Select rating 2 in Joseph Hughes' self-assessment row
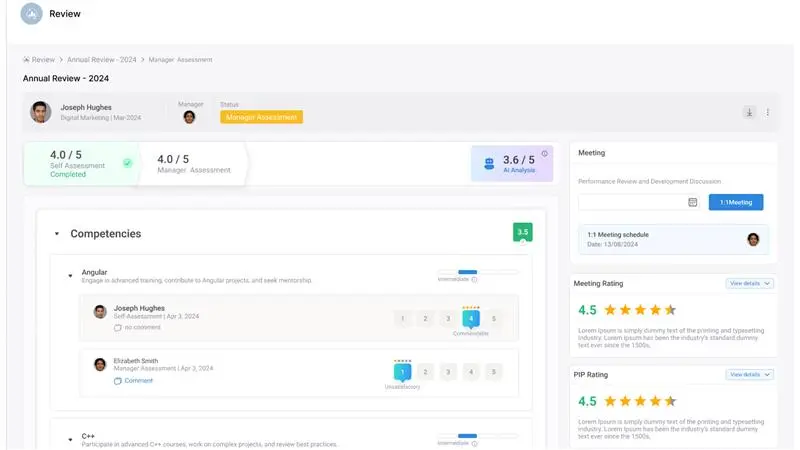Viewport: 800px width, 450px height. pos(425,319)
